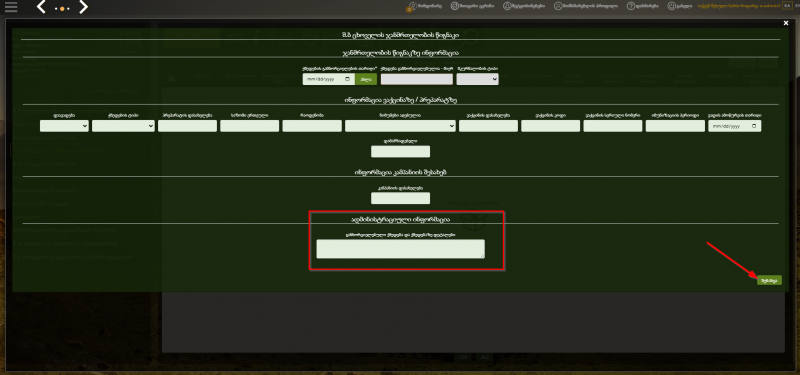Click the campaign name field
Screen dimensions: 800x375
[401, 198]
